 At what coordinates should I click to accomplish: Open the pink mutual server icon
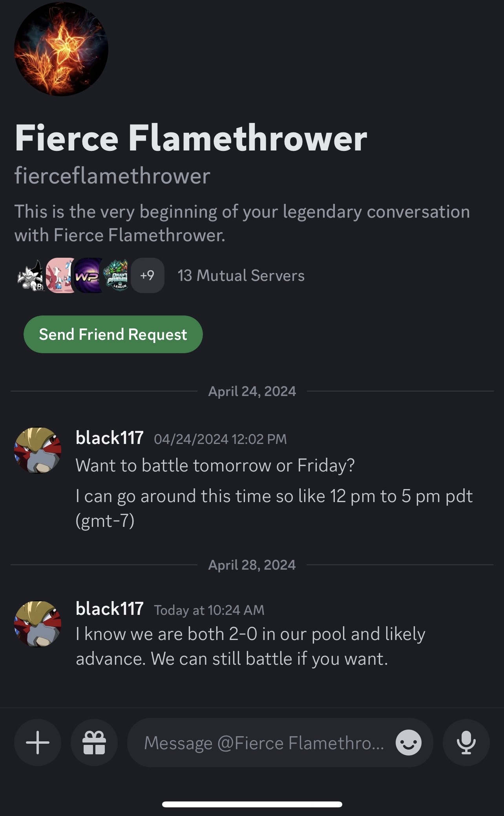coord(60,275)
